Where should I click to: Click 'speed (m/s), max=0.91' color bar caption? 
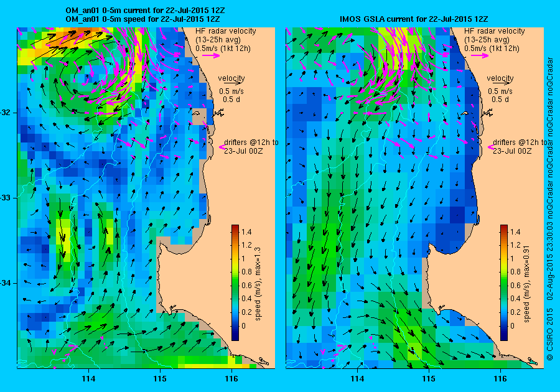(527, 284)
